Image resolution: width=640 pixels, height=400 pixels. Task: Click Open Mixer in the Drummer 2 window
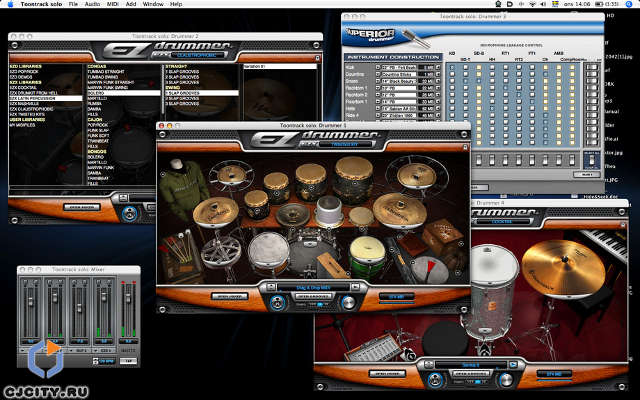(x=82, y=207)
